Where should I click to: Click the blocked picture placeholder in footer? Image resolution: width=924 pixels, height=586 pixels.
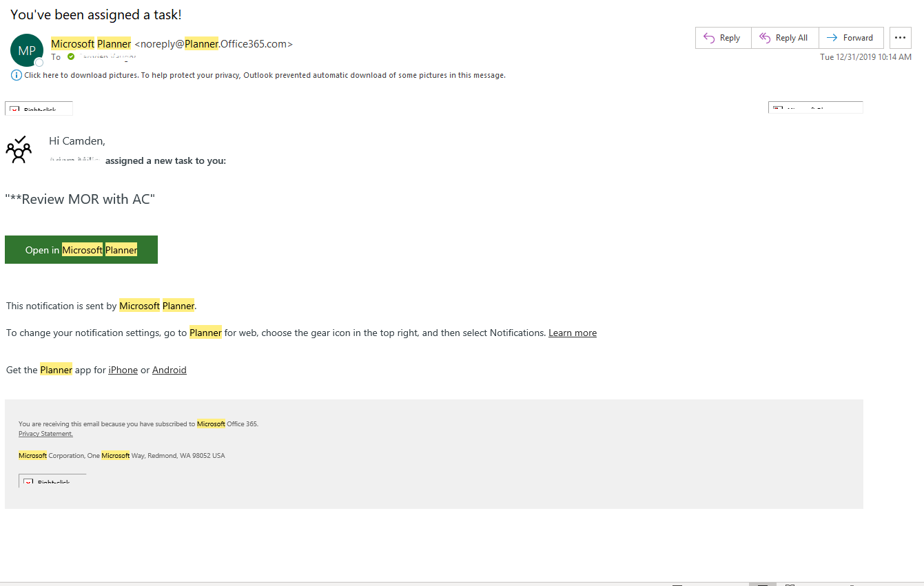52,481
